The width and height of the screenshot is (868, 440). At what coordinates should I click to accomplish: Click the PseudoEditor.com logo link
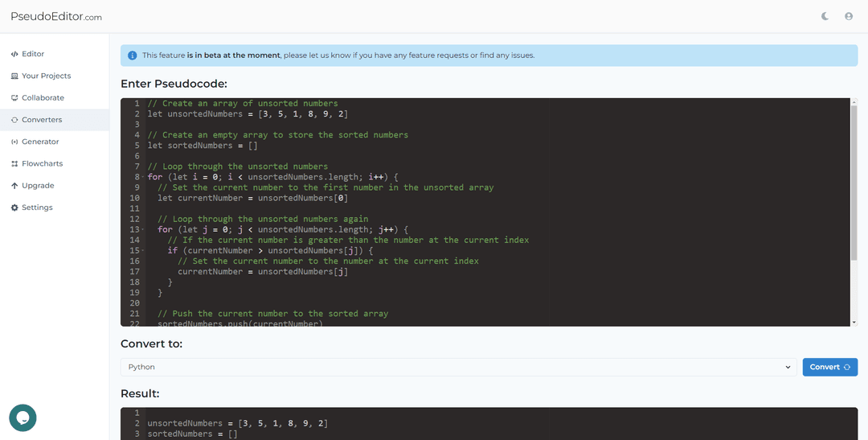pyautogui.click(x=56, y=16)
